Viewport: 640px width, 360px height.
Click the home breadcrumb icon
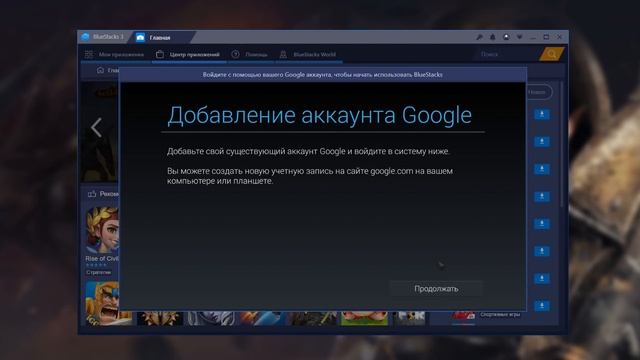(x=100, y=70)
